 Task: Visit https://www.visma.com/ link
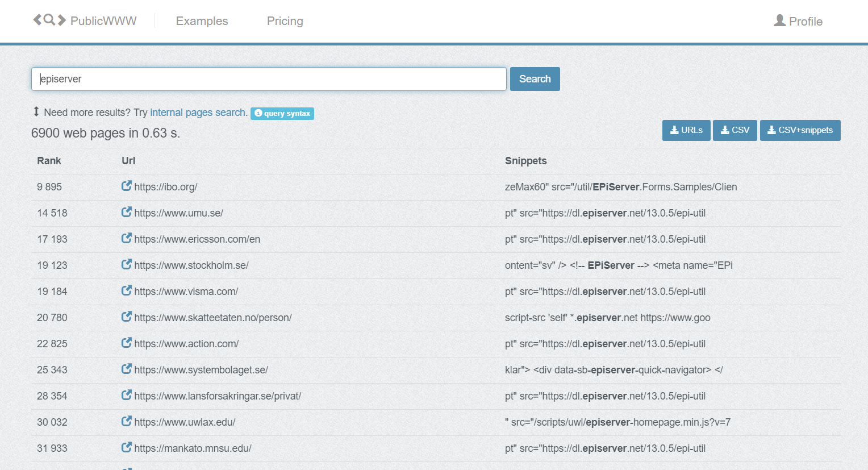(186, 292)
